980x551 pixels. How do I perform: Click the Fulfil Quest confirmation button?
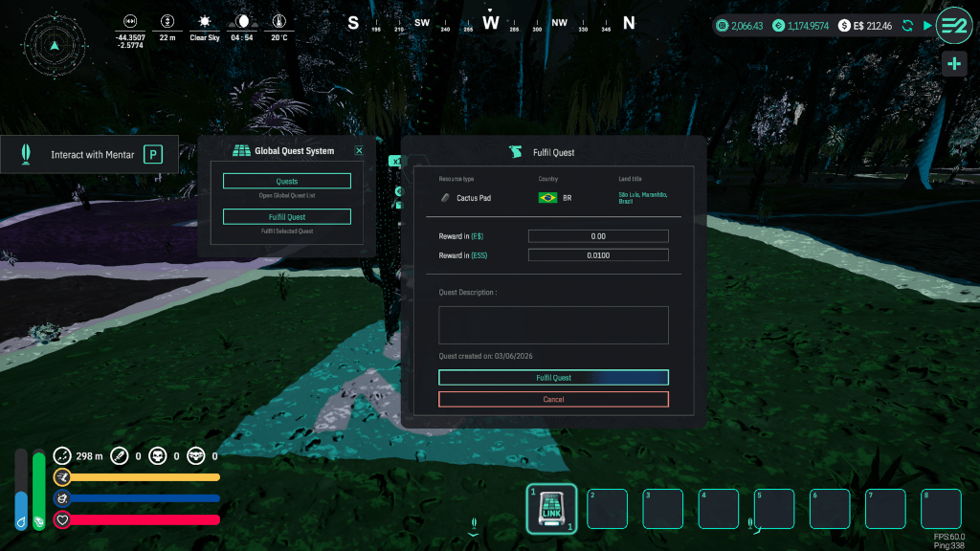click(553, 378)
